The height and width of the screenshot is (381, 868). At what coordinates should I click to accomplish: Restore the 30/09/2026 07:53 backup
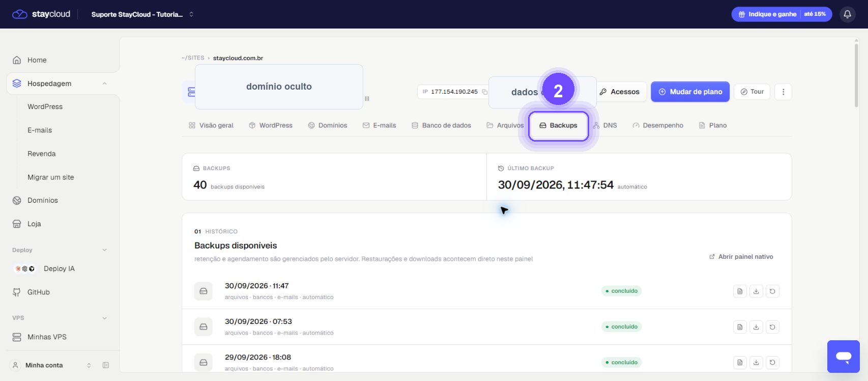pos(772,327)
